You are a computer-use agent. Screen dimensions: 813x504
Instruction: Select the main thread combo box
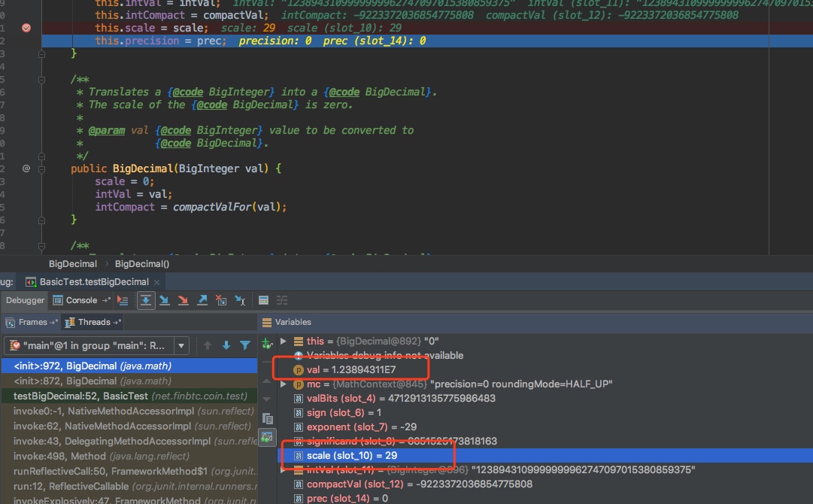coord(96,346)
